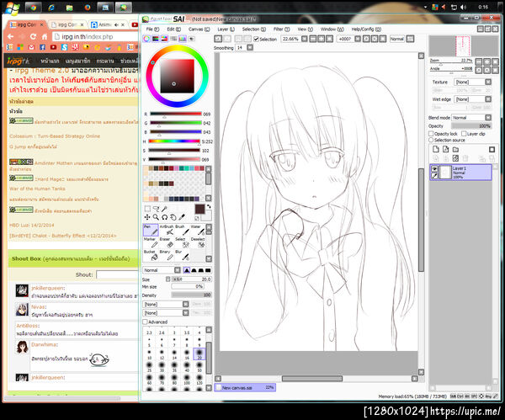This screenshot has width=505, height=420.
Task: Select the Water brush tool
Action: [198, 230]
